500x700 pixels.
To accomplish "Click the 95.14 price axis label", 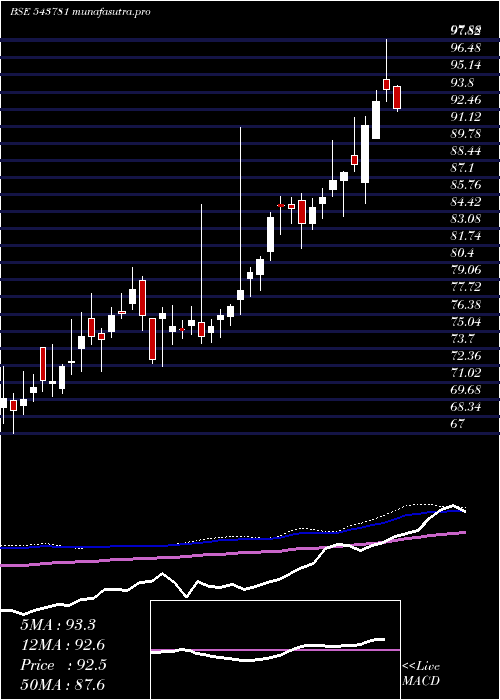I will click(x=466, y=65).
